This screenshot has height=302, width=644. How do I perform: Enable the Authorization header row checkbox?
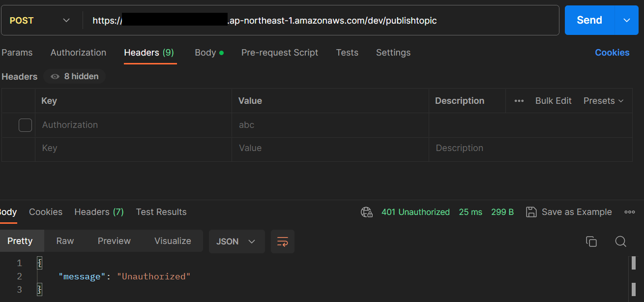pyautogui.click(x=25, y=125)
